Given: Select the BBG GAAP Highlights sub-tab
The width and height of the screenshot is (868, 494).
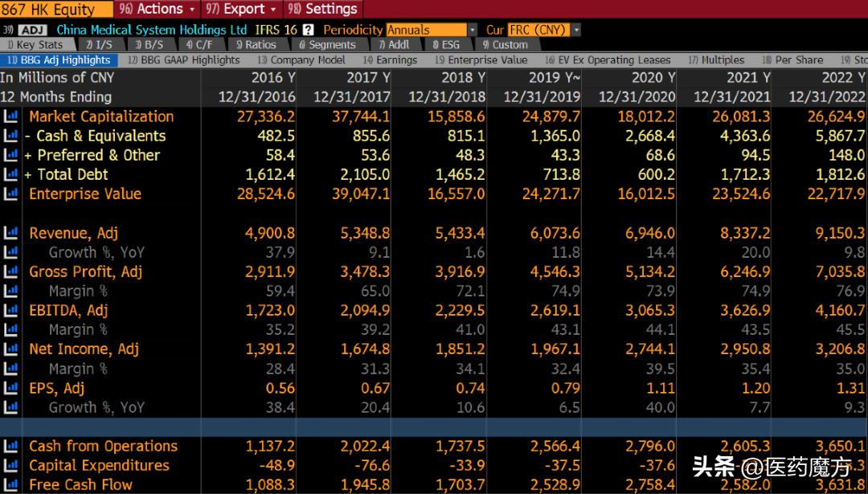Looking at the screenshot, I should (184, 59).
